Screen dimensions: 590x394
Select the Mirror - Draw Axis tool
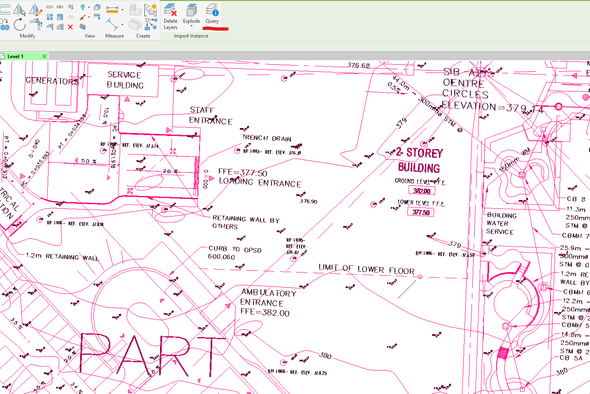(x=35, y=9)
